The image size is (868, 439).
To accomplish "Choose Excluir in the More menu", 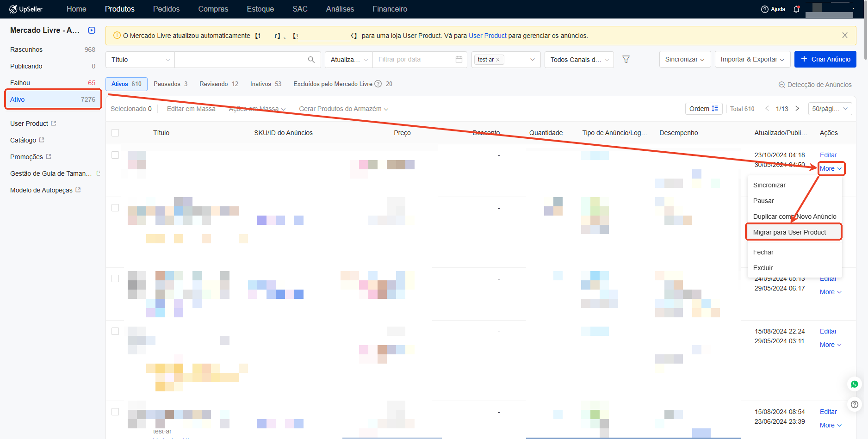I will pyautogui.click(x=794, y=268).
